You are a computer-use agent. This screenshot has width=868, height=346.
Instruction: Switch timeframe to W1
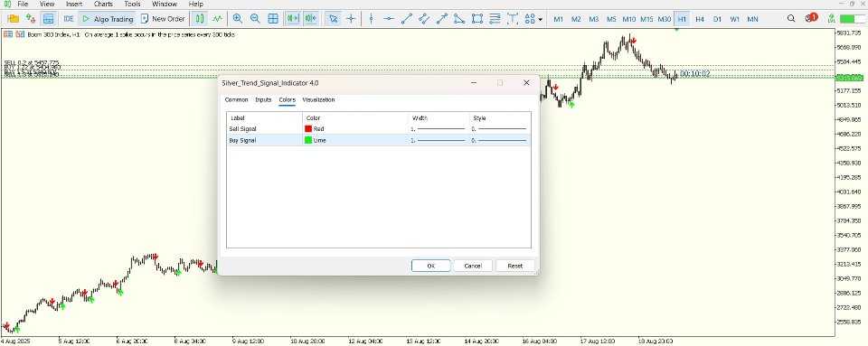click(x=734, y=19)
